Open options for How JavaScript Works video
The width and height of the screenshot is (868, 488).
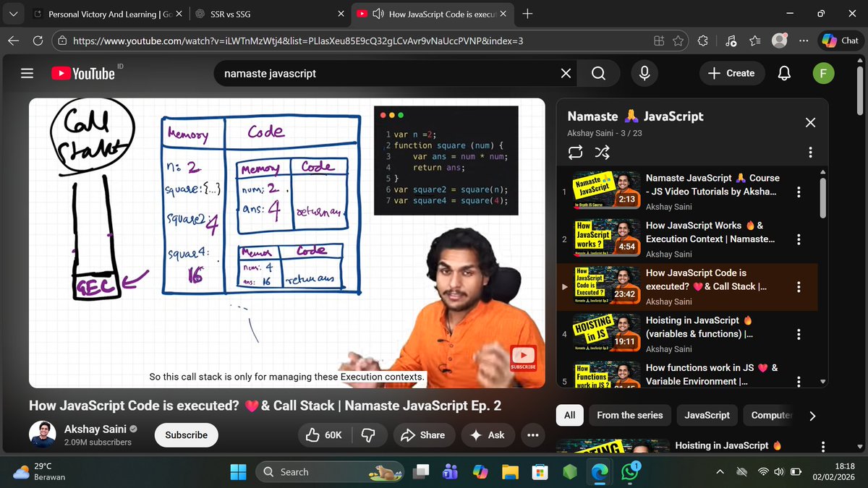pos(799,239)
